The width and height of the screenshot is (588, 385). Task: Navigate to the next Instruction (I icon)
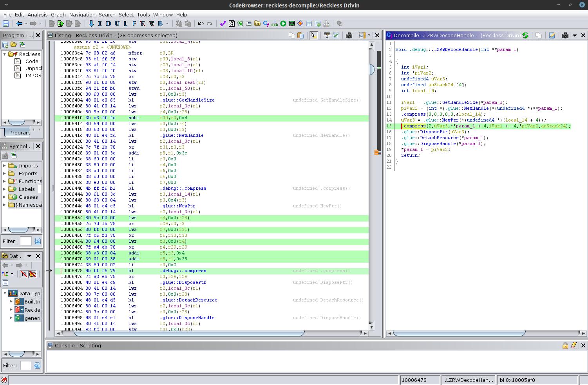click(x=100, y=24)
